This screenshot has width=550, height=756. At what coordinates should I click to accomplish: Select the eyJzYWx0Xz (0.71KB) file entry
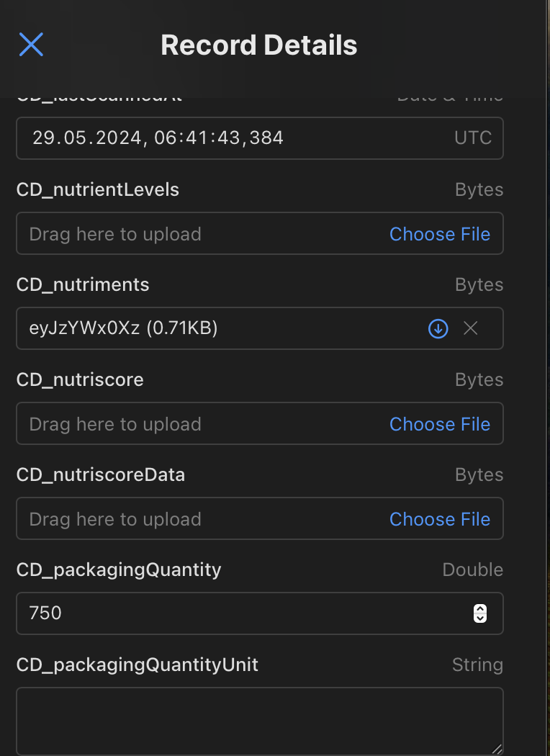[x=124, y=329]
